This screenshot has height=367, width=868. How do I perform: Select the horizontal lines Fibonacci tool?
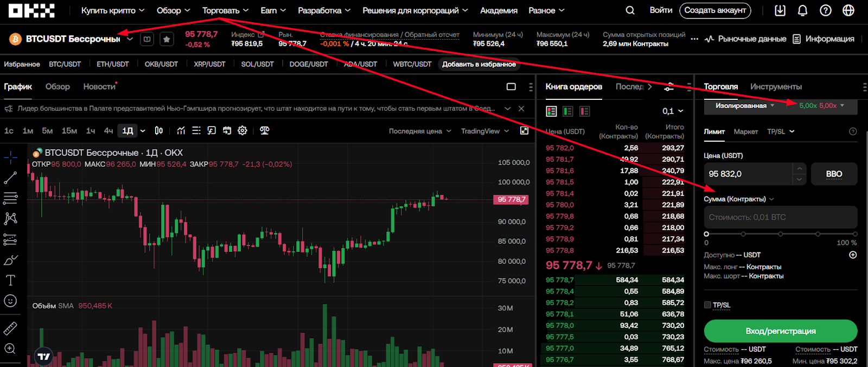[x=10, y=199]
